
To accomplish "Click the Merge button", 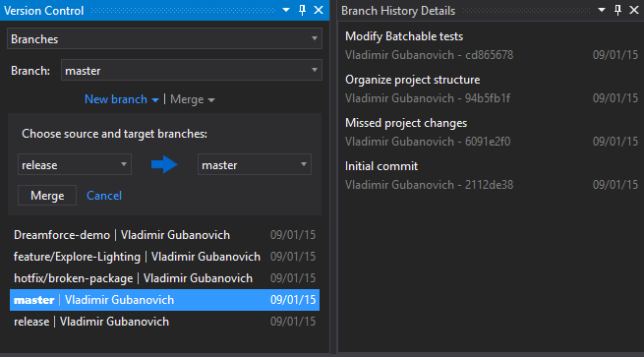I will pyautogui.click(x=47, y=196).
